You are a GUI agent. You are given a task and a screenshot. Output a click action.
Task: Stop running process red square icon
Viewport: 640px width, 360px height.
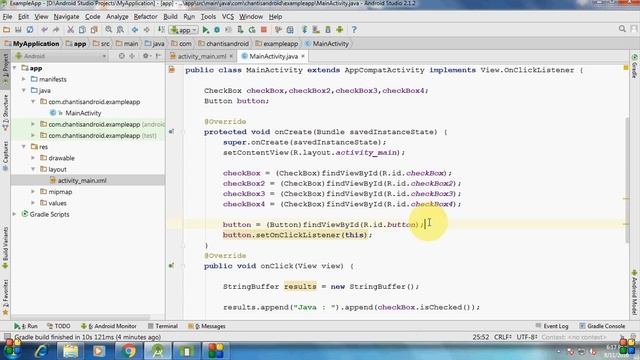pyautogui.click(x=264, y=29)
